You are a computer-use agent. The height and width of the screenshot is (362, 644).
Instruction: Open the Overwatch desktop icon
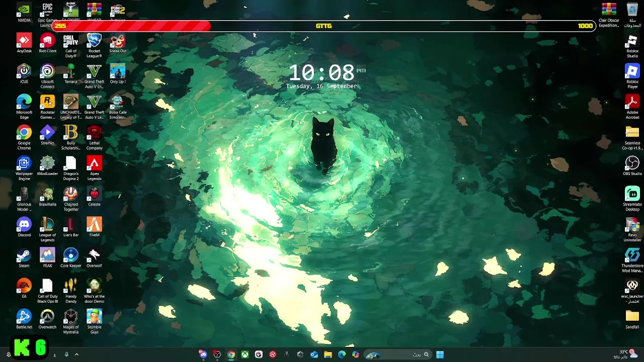pyautogui.click(x=47, y=319)
